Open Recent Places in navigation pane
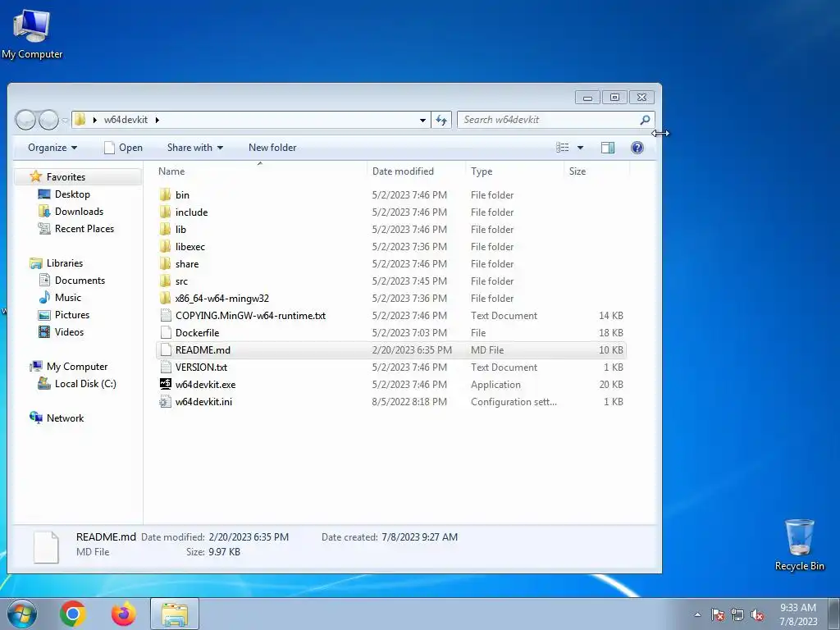 [x=84, y=228]
